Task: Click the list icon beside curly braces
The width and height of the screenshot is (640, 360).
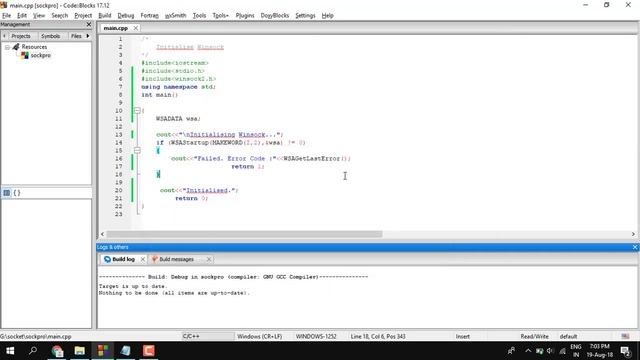Action: (7, 193)
